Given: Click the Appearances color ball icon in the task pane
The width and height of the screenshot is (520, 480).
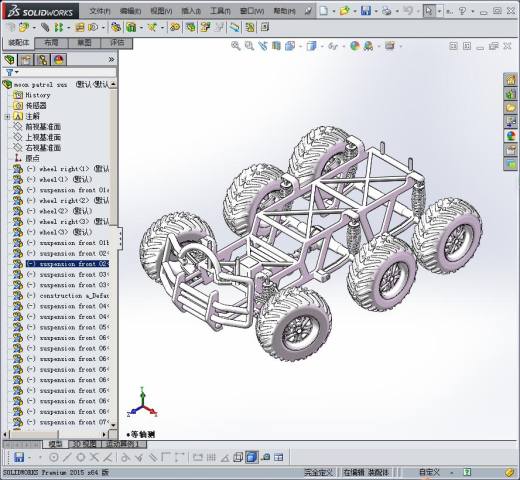Looking at the screenshot, I should click(511, 136).
